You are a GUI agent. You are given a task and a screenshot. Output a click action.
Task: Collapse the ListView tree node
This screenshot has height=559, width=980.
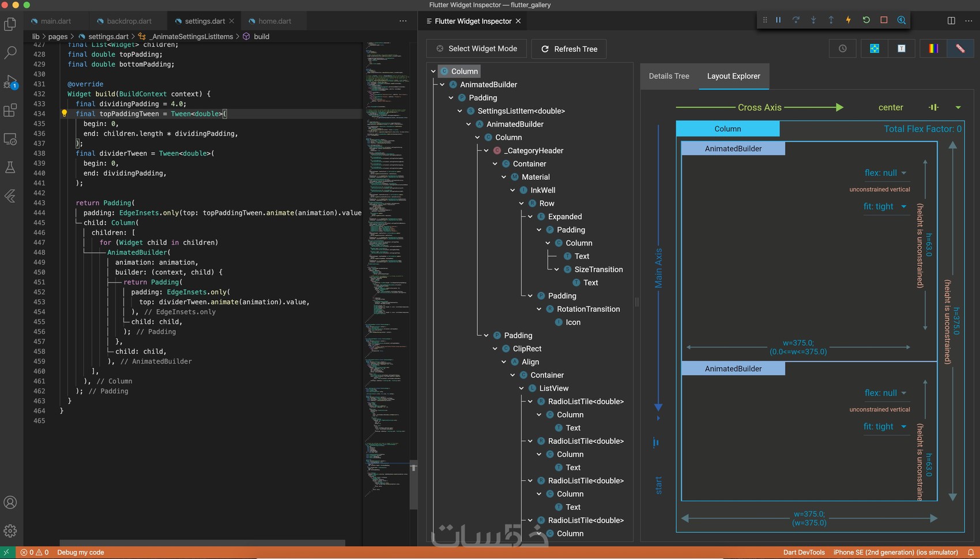[x=522, y=388]
